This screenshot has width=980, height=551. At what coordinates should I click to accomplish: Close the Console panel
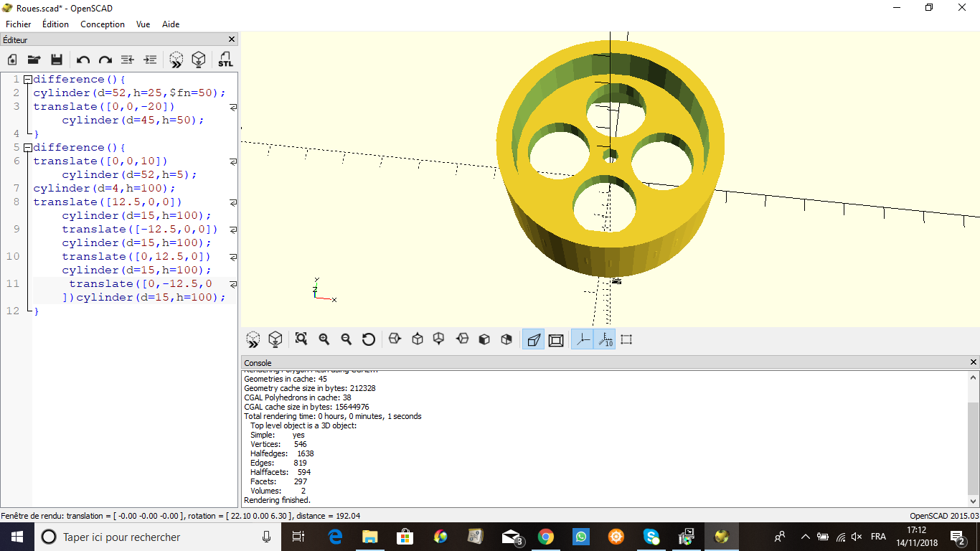pos(974,362)
